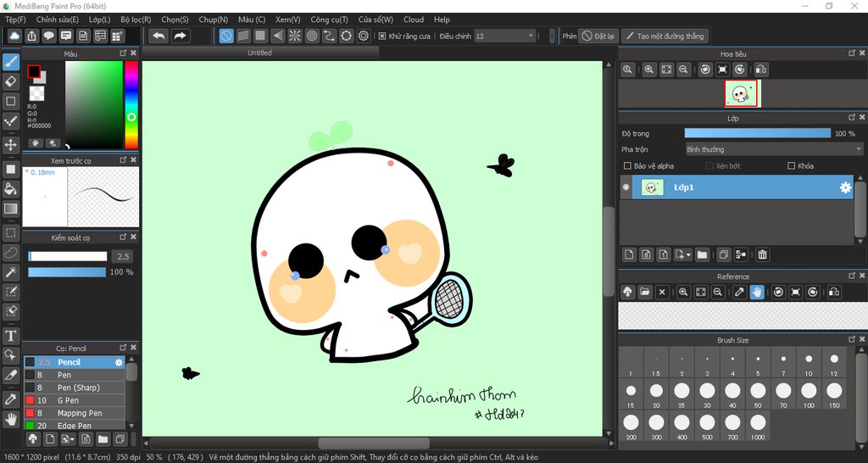Select the Move tool
This screenshot has width=868, height=463.
click(x=11, y=145)
